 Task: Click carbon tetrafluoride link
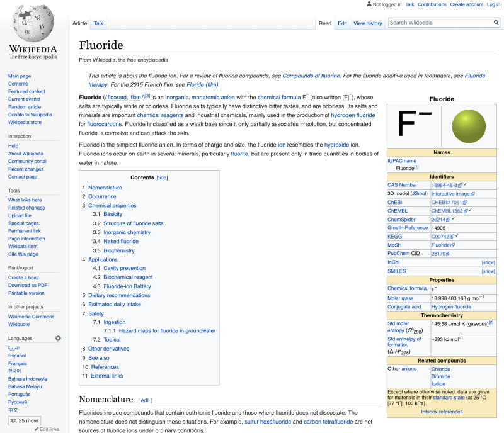coord(328,422)
